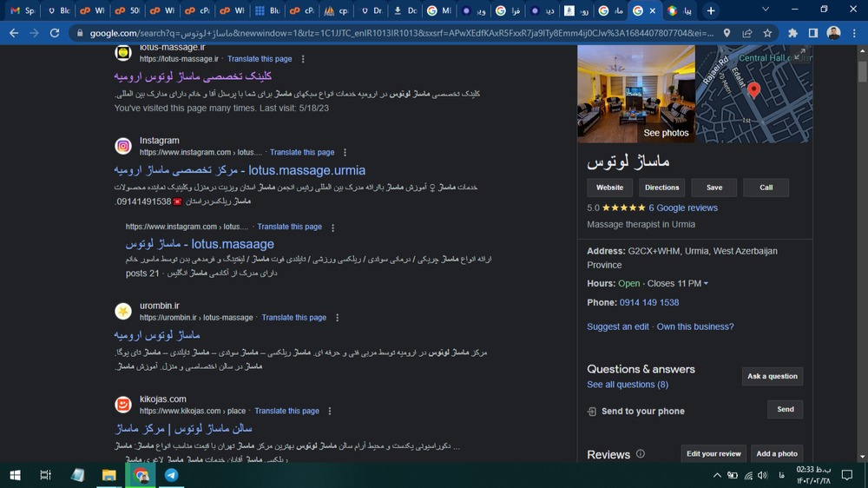Open the notifications center icon
Viewport: 868px width, 488px height.
click(x=847, y=475)
